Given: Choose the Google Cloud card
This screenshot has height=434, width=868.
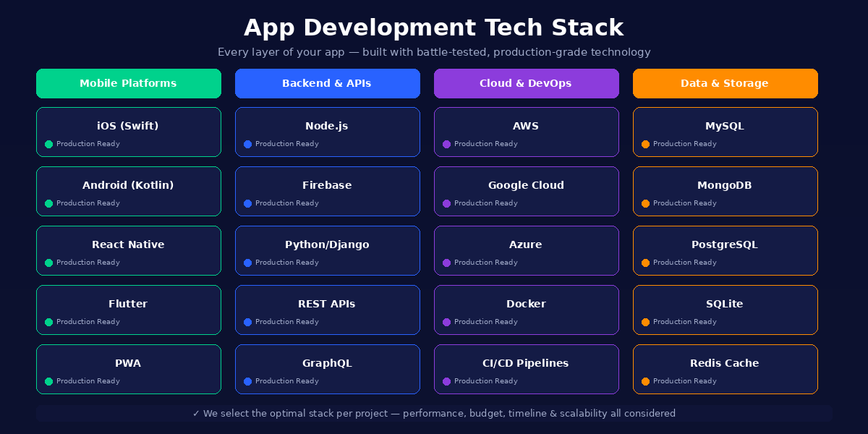Looking at the screenshot, I should pos(527,191).
